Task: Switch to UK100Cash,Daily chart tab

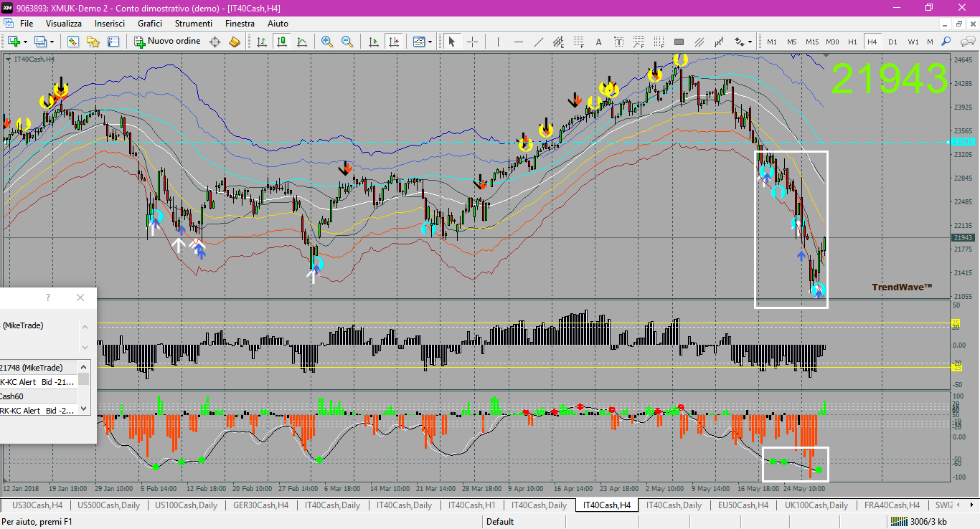Action: 816,505
